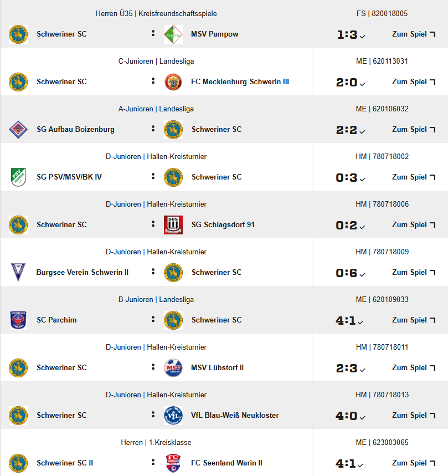Screen dimensions: 448x476
Task: Click FC Seenland Warin II crest
Action: pyautogui.click(x=173, y=463)
